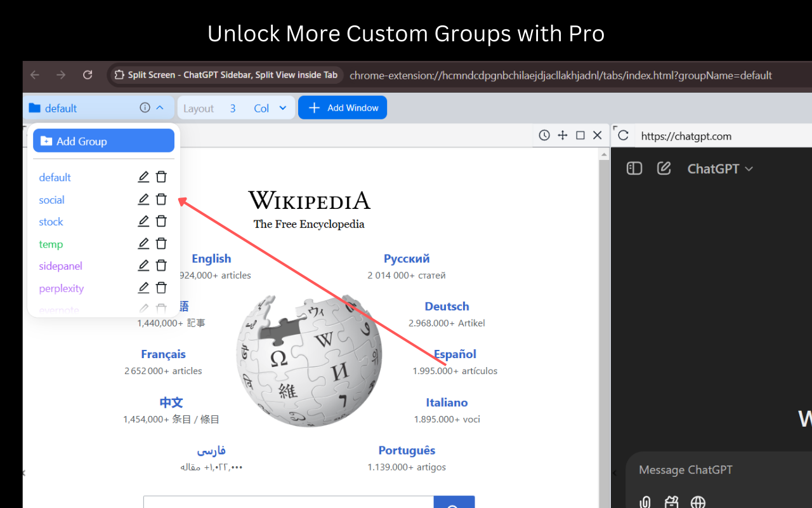Reload the browser tab
812x508 pixels.
tap(88, 75)
